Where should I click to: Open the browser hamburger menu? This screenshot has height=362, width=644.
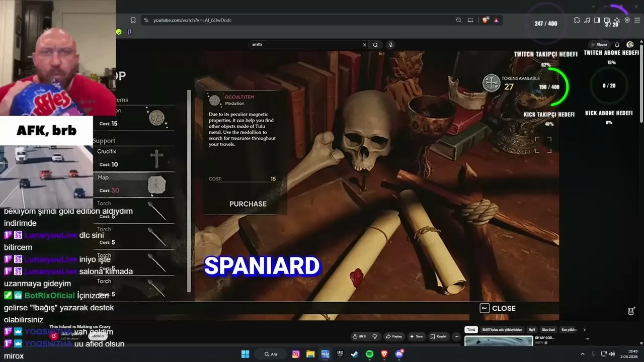(x=637, y=20)
